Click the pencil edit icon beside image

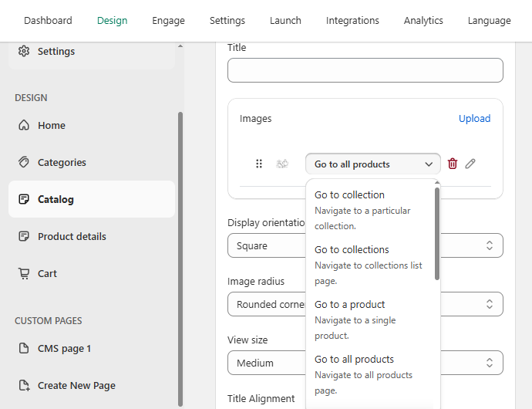pos(470,164)
